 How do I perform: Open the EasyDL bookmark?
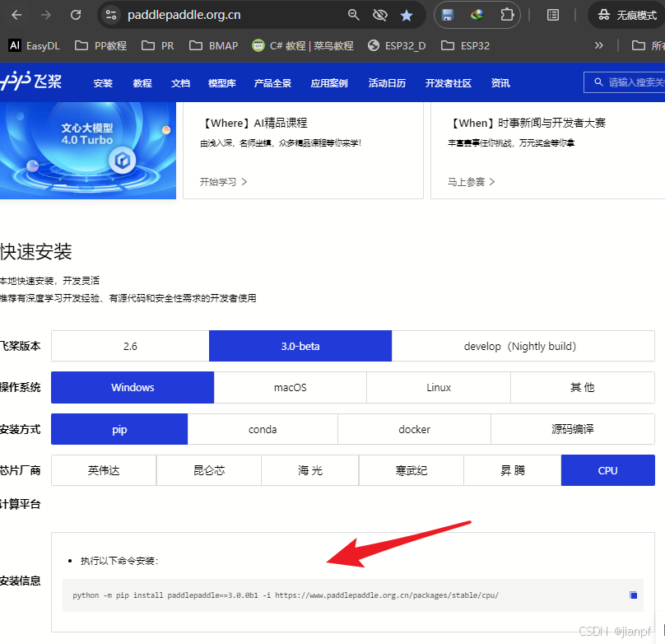tap(35, 45)
